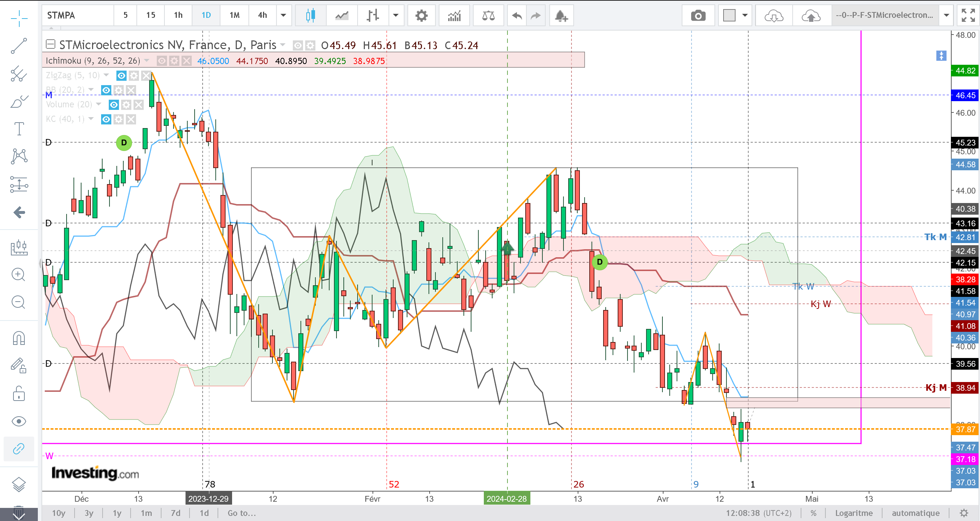Expand the ZigZag indicator options arrow

click(107, 75)
